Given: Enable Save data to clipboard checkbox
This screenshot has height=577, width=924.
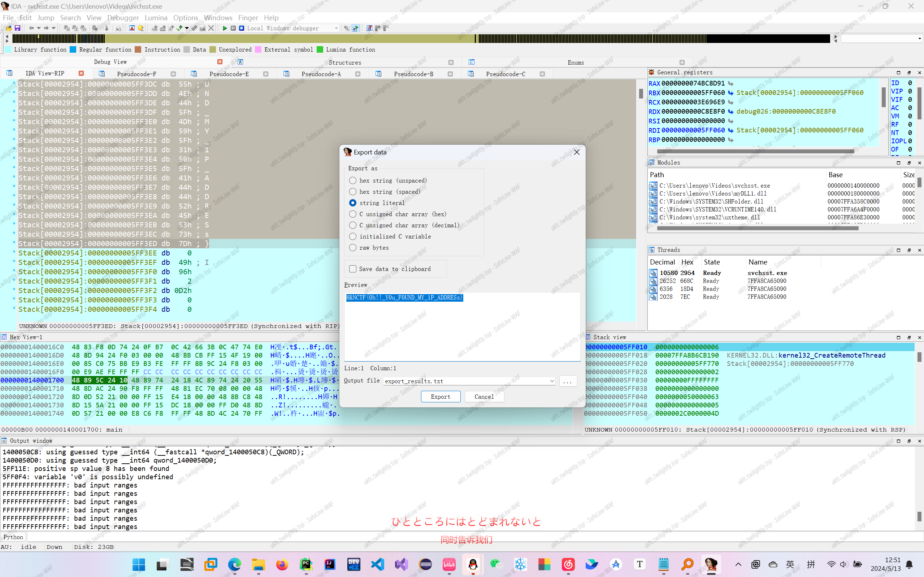Looking at the screenshot, I should click(x=353, y=269).
